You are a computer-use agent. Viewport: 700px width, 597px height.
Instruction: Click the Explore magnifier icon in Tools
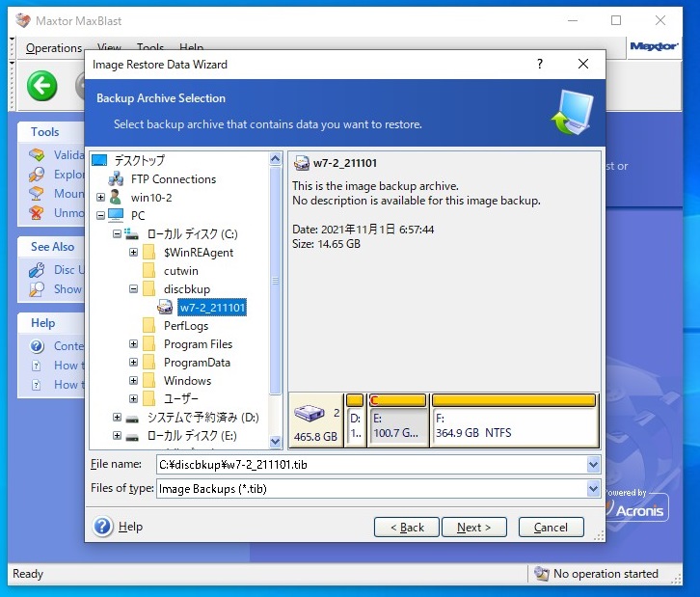tap(37, 175)
